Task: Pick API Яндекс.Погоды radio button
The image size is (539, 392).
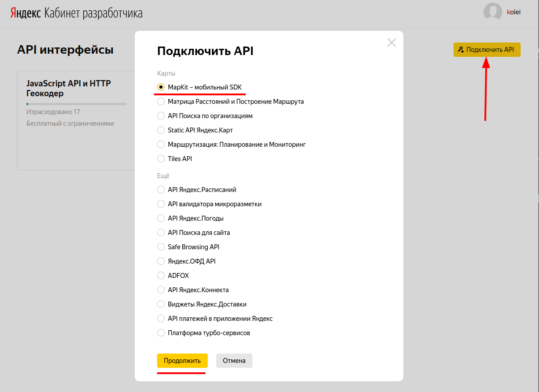Action: 161,218
